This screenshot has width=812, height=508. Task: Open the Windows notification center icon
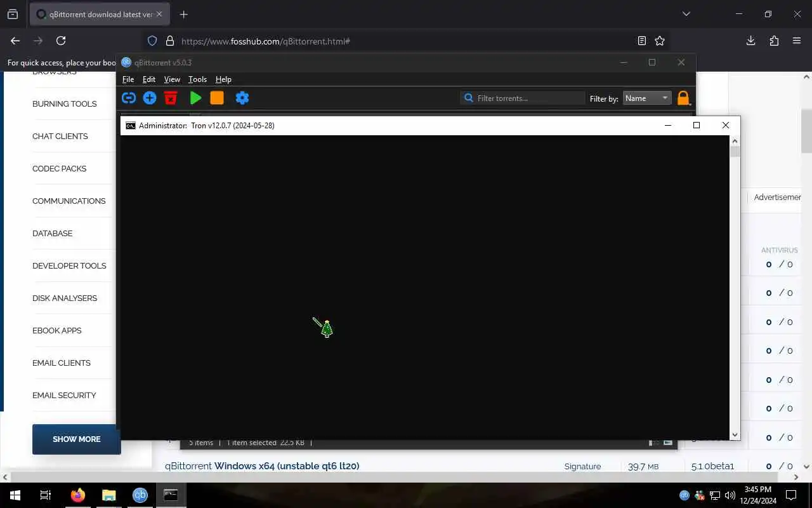coord(791,495)
